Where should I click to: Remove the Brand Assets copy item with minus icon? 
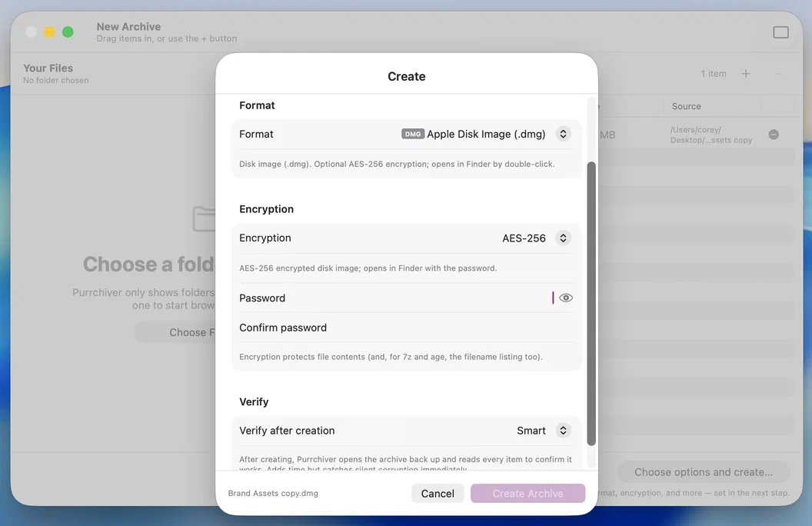pos(774,135)
